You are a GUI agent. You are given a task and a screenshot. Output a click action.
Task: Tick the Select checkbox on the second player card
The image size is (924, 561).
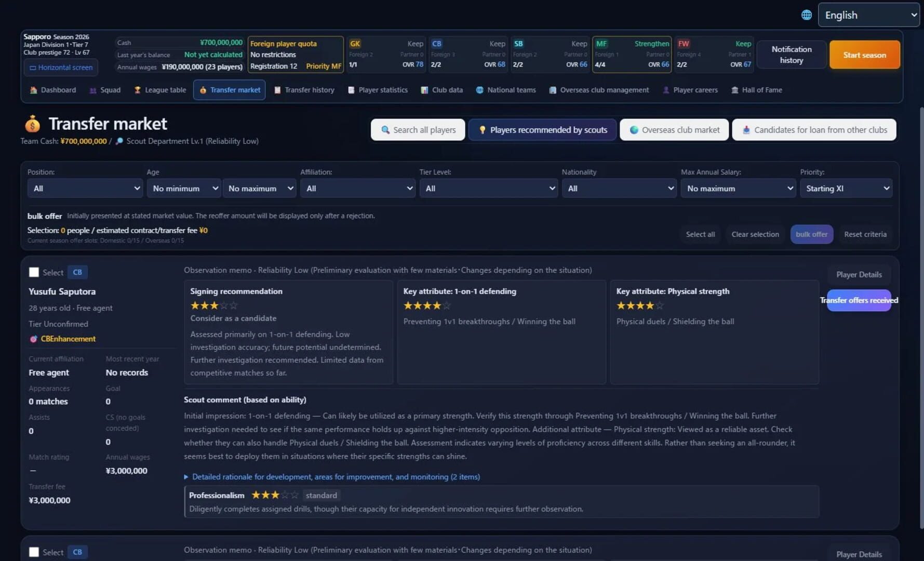click(34, 552)
